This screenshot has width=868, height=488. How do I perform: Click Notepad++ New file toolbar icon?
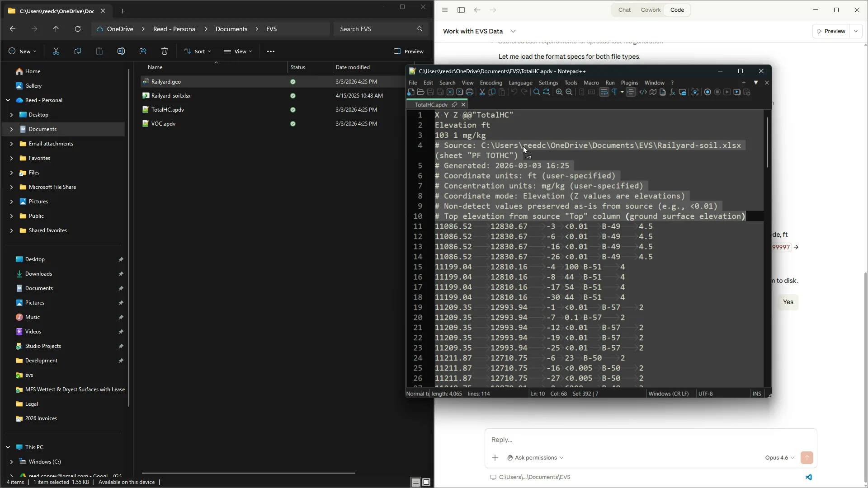(410, 92)
